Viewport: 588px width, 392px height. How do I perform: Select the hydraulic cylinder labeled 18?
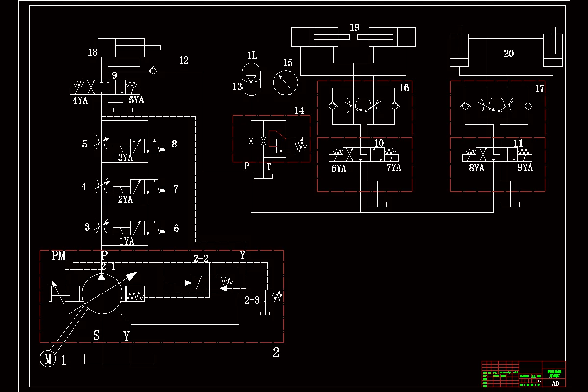[x=129, y=48]
